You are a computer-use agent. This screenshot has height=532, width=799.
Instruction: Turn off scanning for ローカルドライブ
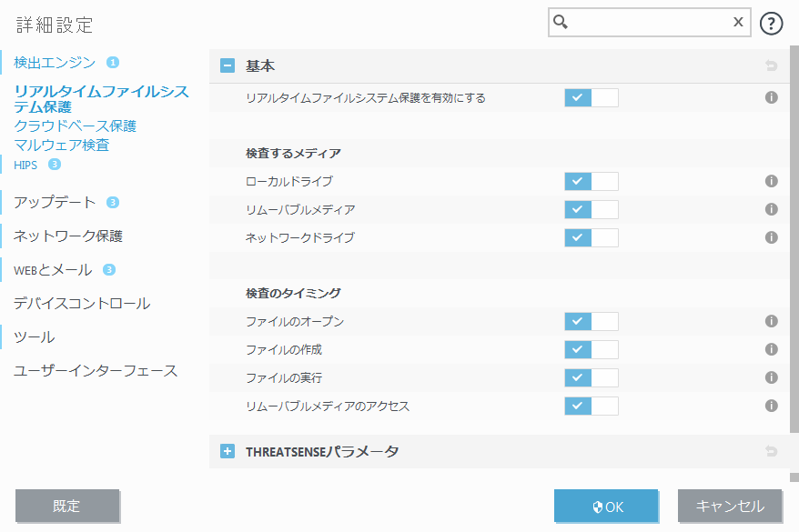(x=591, y=181)
